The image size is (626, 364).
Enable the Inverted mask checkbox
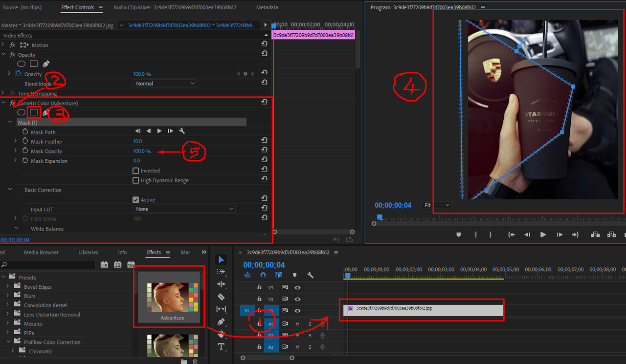coord(136,171)
